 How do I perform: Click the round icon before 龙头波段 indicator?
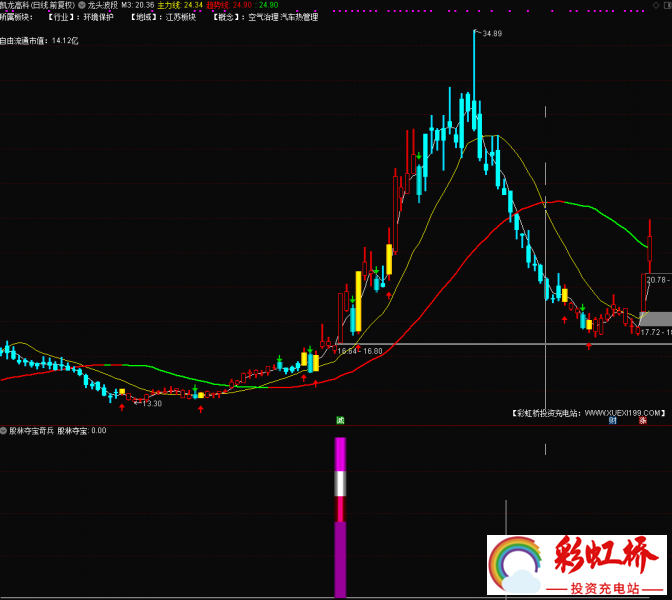point(81,5)
